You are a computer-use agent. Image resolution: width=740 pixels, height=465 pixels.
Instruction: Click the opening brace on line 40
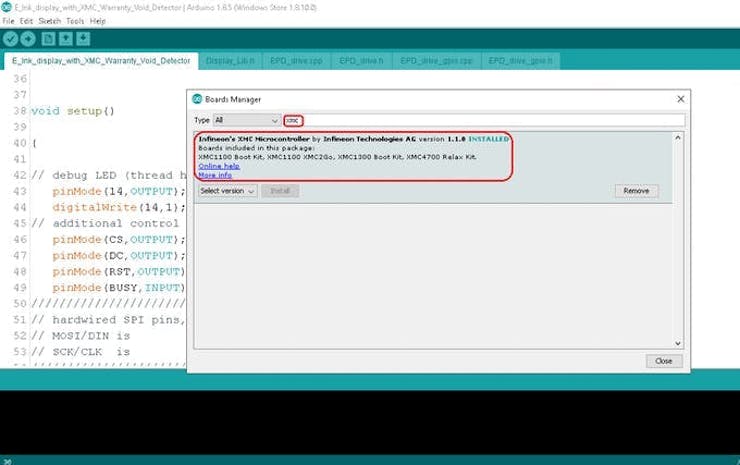click(x=34, y=144)
